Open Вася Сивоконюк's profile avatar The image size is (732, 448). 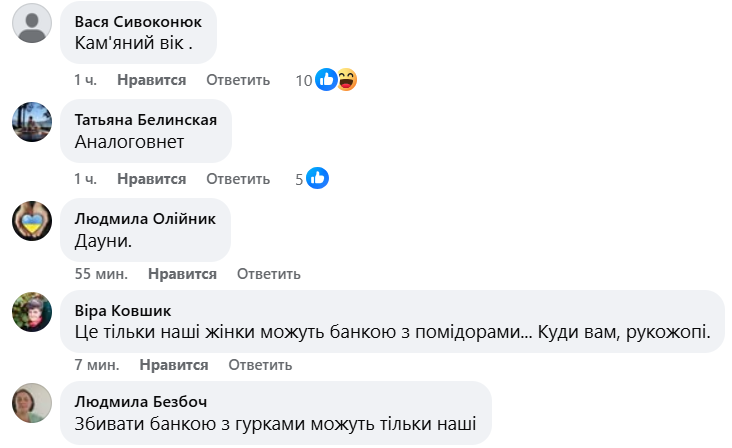click(32, 23)
